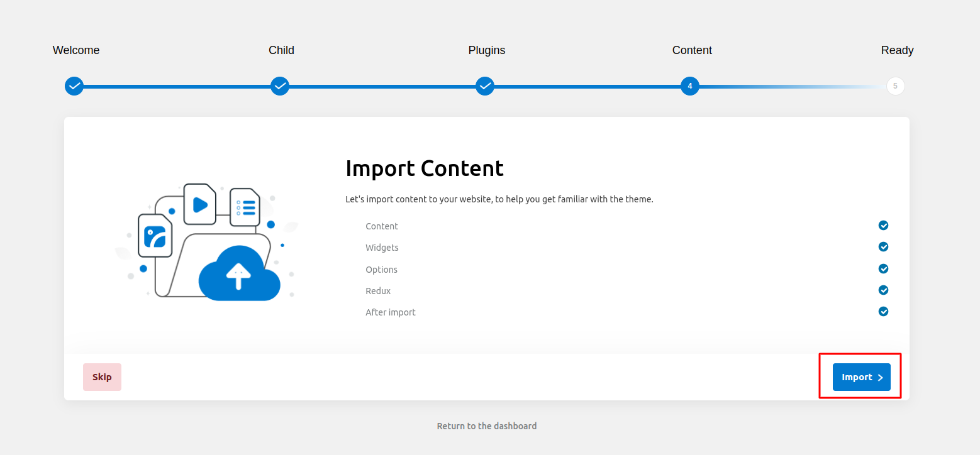Viewport: 980px width, 455px height.
Task: Open Return to the dashboard link
Action: click(x=487, y=426)
